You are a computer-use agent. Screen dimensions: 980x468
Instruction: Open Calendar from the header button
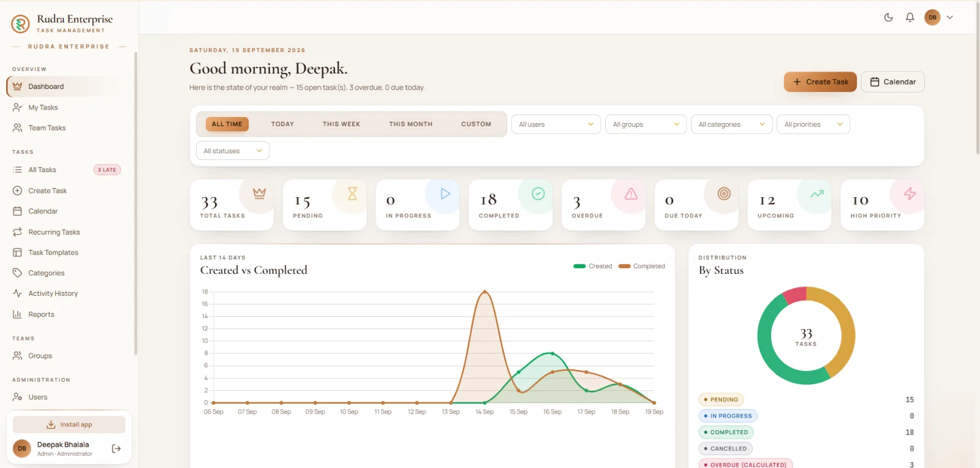pos(892,81)
